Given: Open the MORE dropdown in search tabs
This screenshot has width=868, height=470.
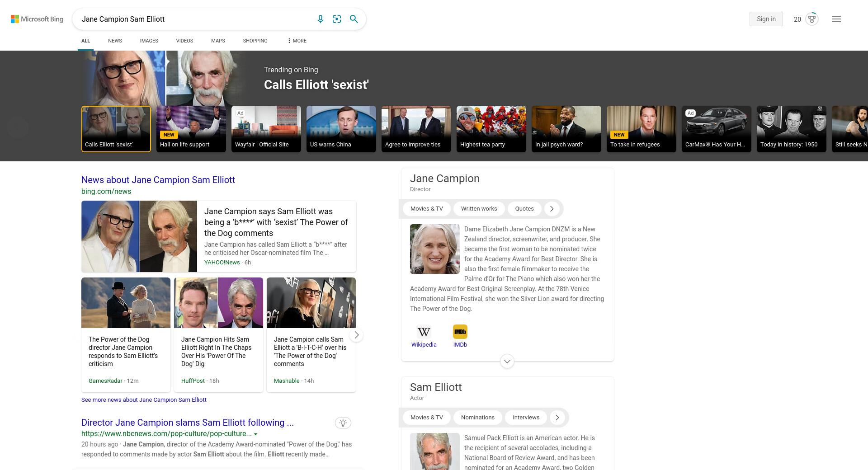Looking at the screenshot, I should 297,41.
